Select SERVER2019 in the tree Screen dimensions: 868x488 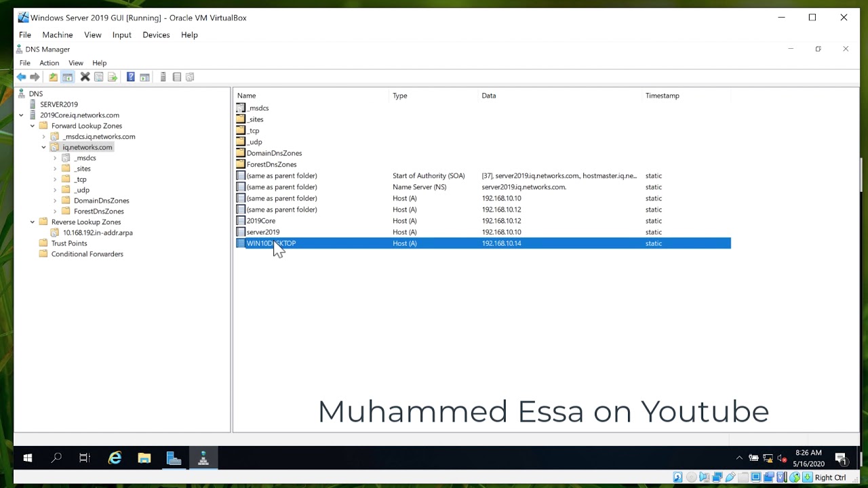coord(59,104)
